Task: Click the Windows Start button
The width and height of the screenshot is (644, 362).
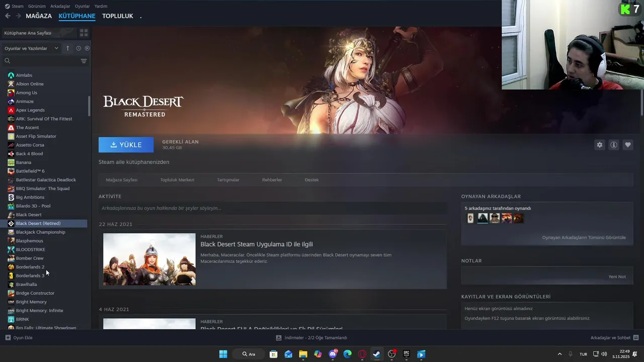Action: click(x=223, y=354)
